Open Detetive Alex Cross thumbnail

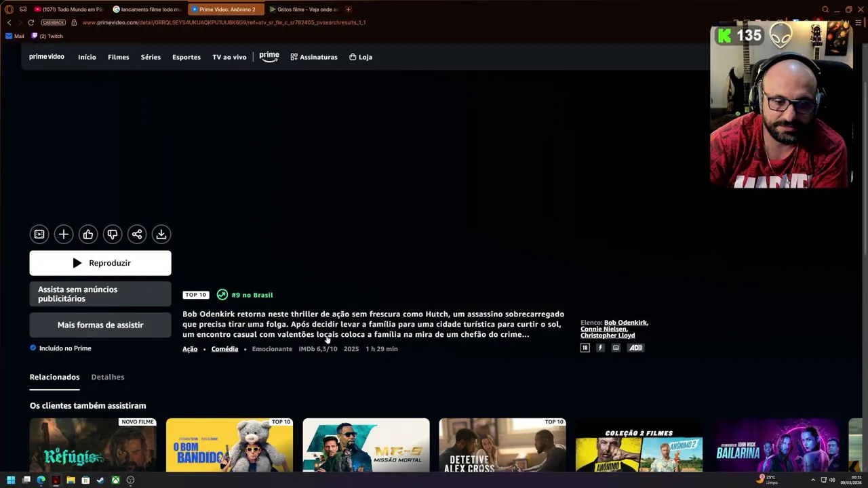click(x=502, y=445)
